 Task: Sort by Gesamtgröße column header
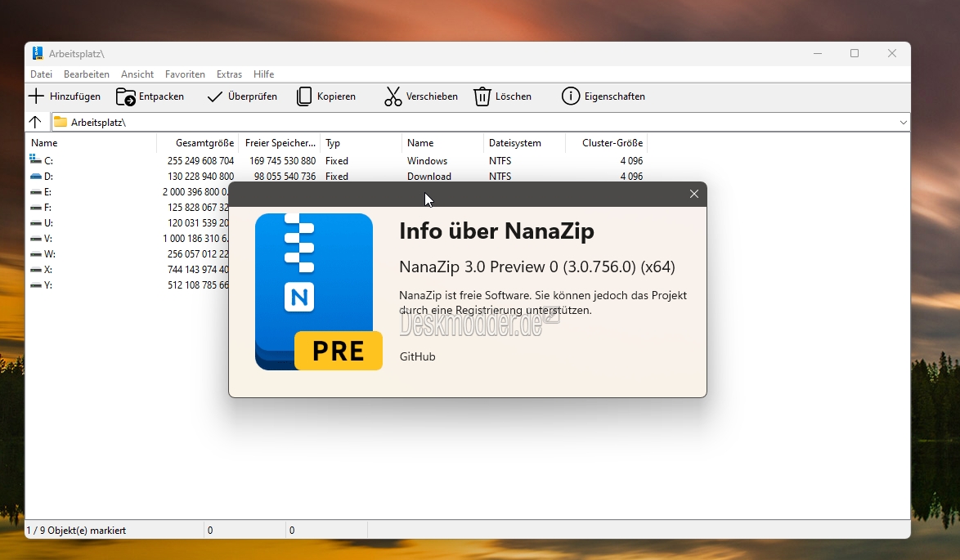tap(197, 142)
